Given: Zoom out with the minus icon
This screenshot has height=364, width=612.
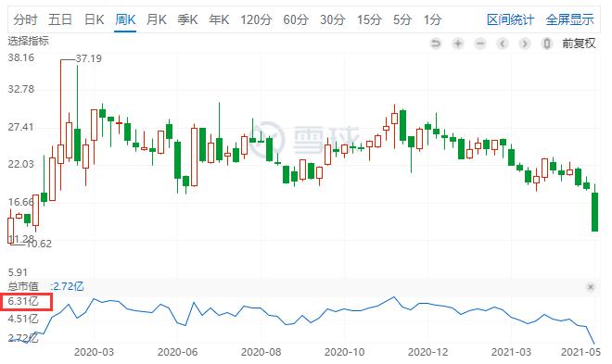Looking at the screenshot, I should 480,44.
